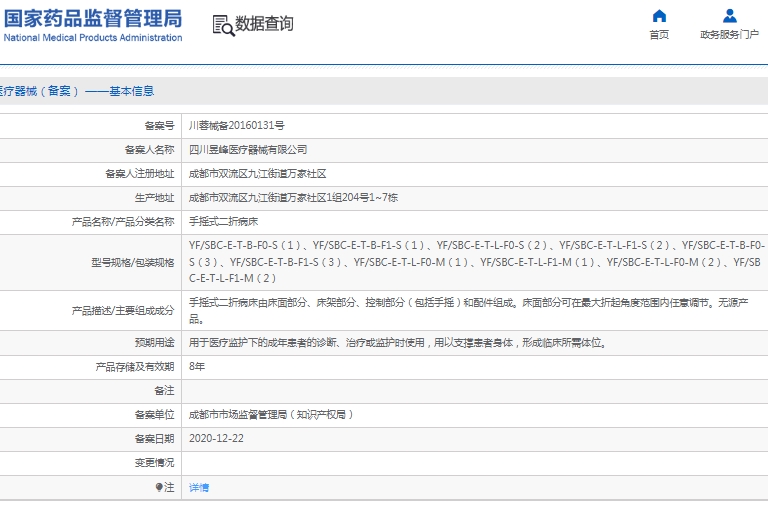Click 成都市市场监督管理局（知识产权局）
This screenshot has height=509, width=768.
(271, 415)
